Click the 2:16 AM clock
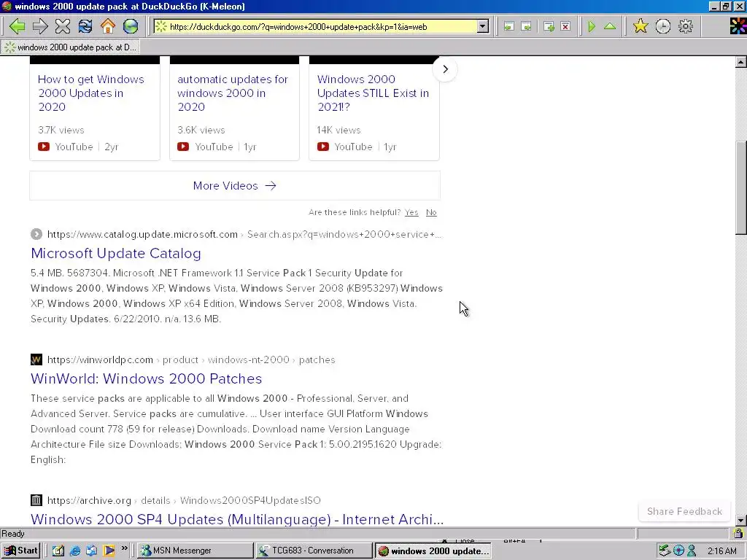The image size is (747, 560). point(721,551)
